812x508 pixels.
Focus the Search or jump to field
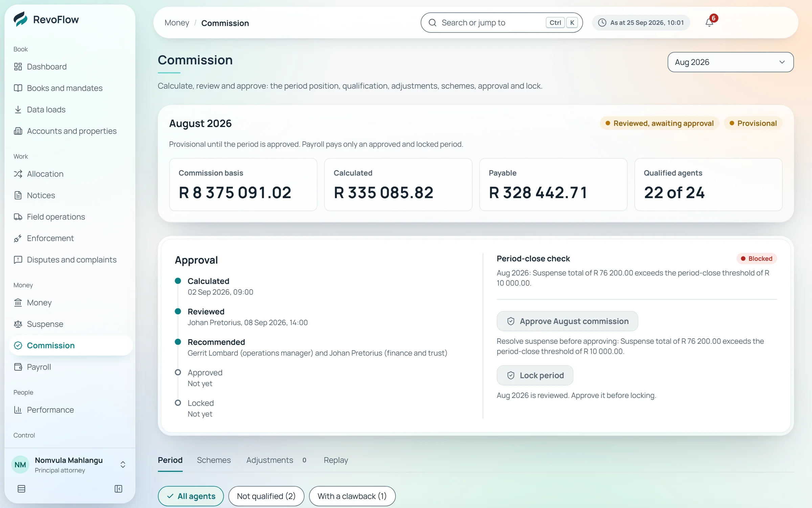(x=502, y=23)
